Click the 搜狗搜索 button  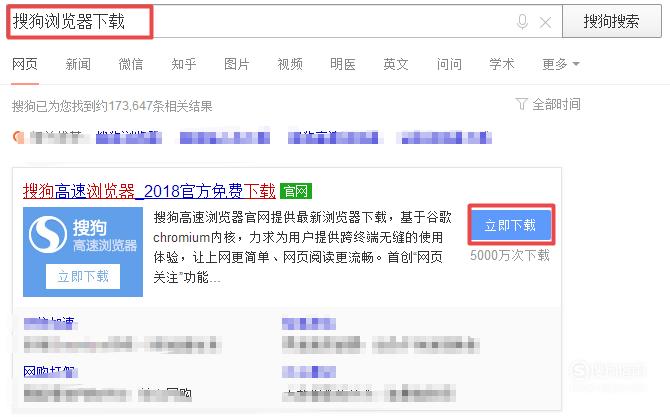[611, 21]
